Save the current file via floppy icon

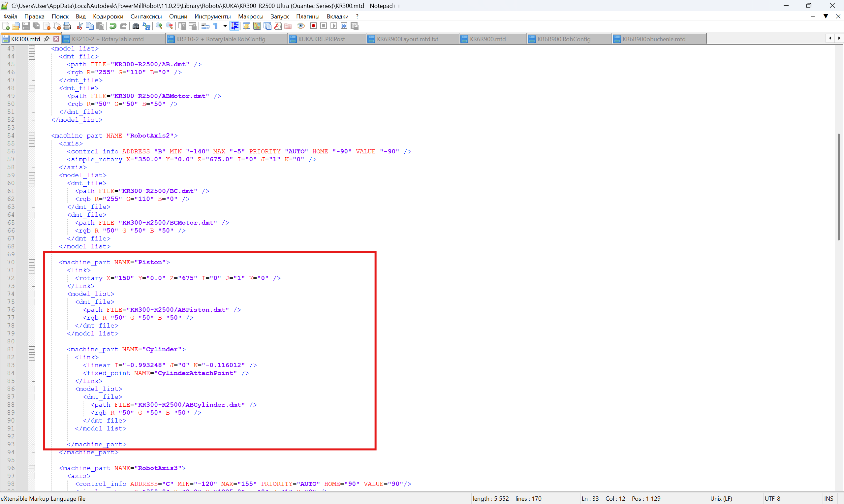point(26,26)
